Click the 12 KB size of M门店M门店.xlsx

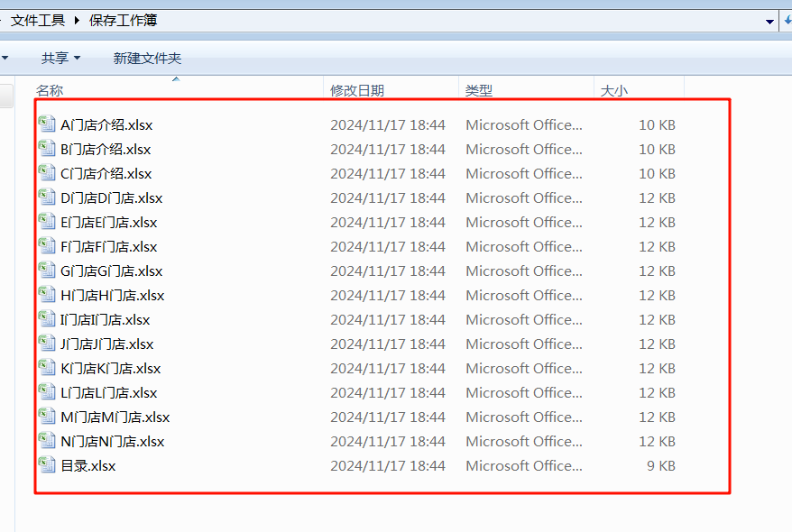coord(657,417)
